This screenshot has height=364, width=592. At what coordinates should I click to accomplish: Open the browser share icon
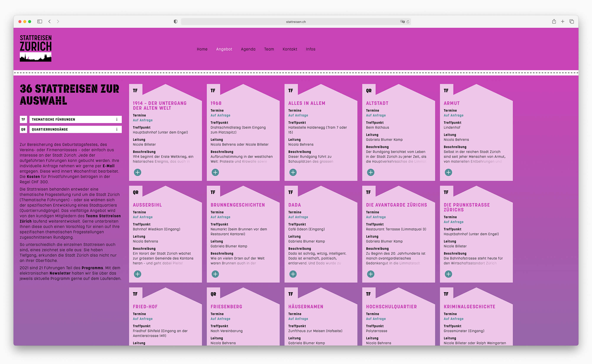pyautogui.click(x=554, y=21)
